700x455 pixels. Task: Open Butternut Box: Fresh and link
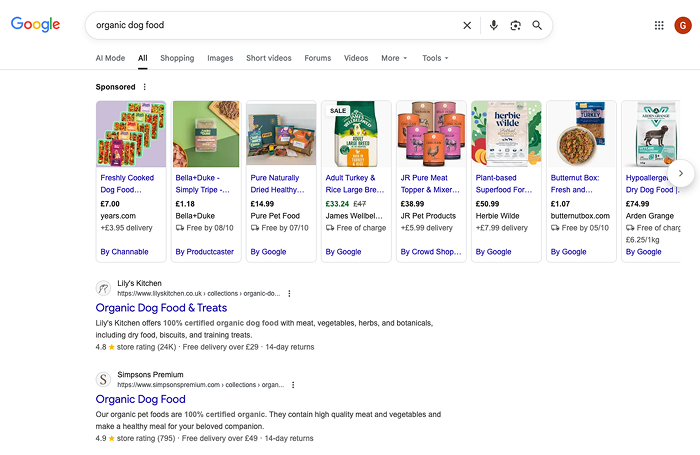575,184
